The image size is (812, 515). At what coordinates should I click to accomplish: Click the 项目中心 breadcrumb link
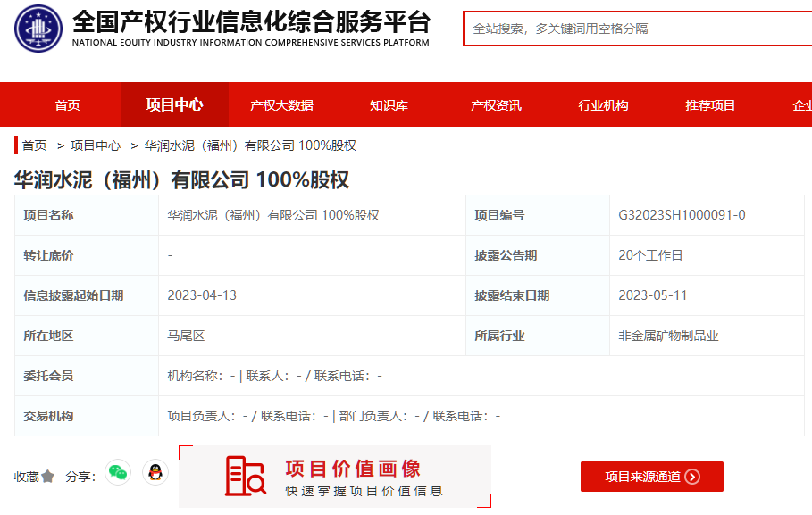point(96,145)
